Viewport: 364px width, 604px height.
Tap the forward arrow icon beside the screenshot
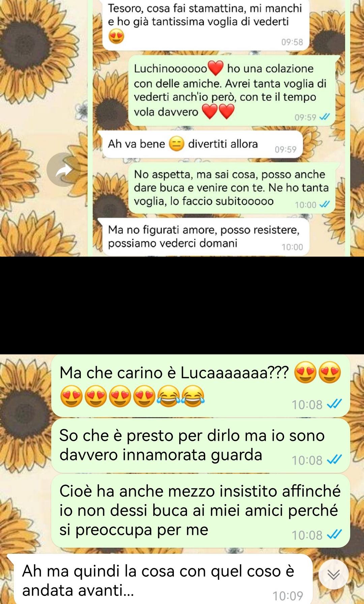(x=64, y=170)
